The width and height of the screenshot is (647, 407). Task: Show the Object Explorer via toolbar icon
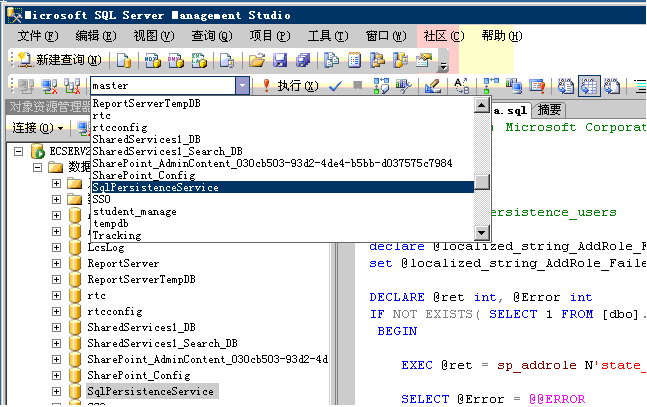[x=377, y=61]
